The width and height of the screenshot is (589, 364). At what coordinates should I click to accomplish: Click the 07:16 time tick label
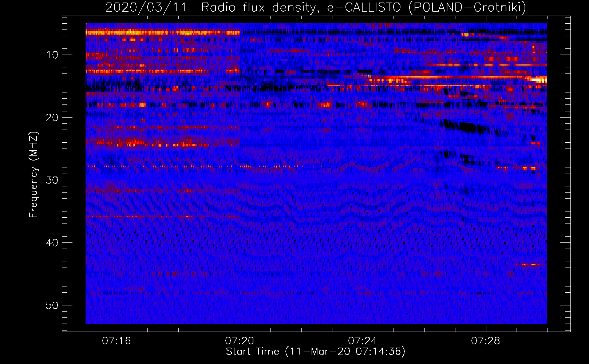pyautogui.click(x=116, y=341)
